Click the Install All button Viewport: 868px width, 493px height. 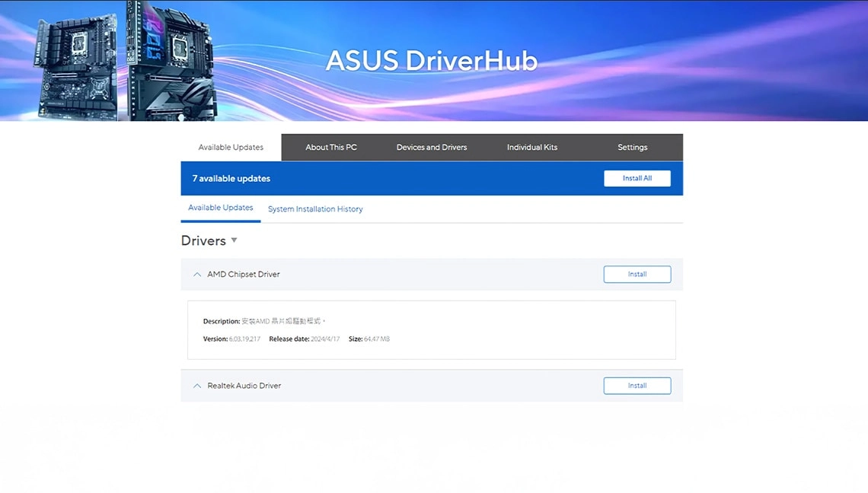(x=637, y=178)
